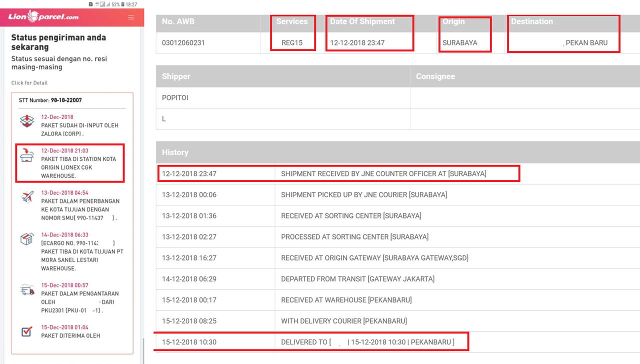Select STT Number 98-18-22007
Screen dimensions: 640x364
[50, 100]
